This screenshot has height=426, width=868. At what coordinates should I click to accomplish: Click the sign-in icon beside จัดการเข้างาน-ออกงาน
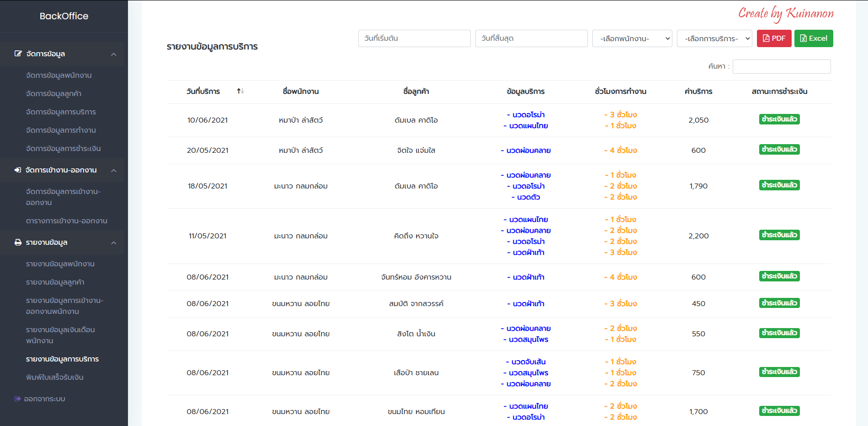click(18, 170)
